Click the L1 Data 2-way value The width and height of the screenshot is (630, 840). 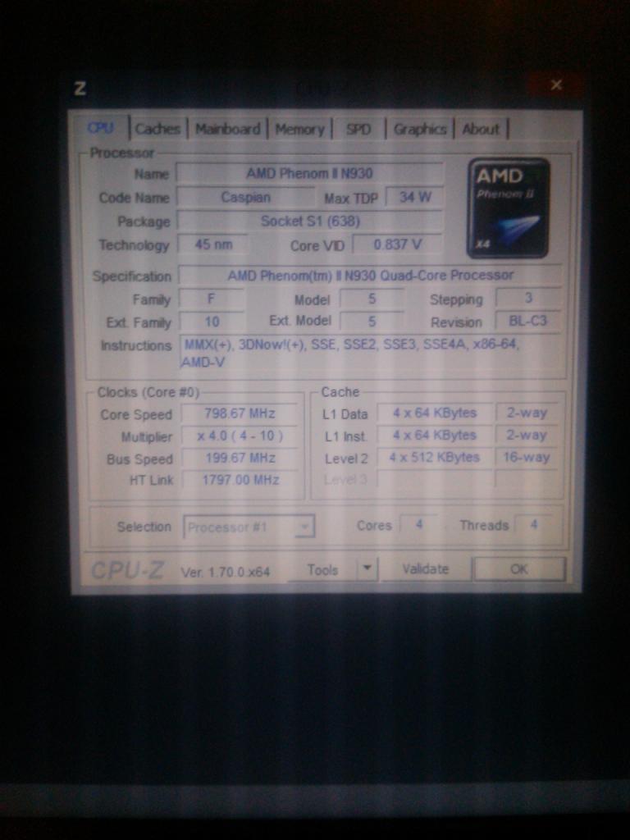tap(526, 413)
